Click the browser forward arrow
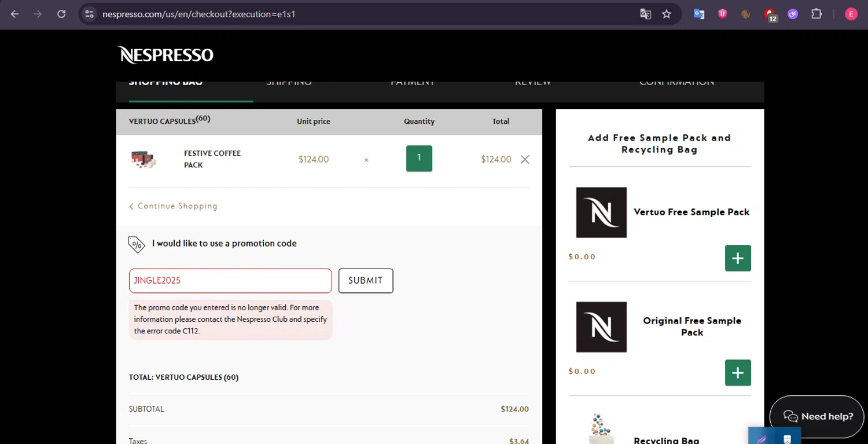868x444 pixels. 38,14
